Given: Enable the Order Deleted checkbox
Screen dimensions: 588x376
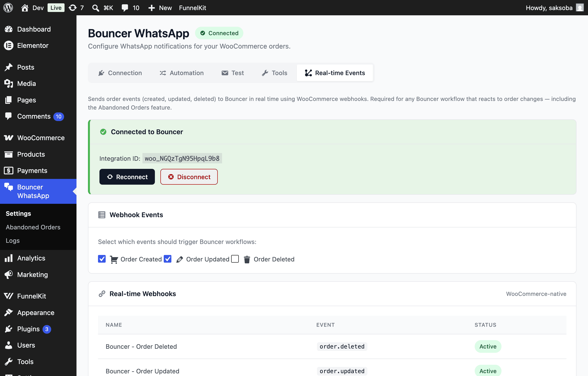Looking at the screenshot, I should 235,259.
